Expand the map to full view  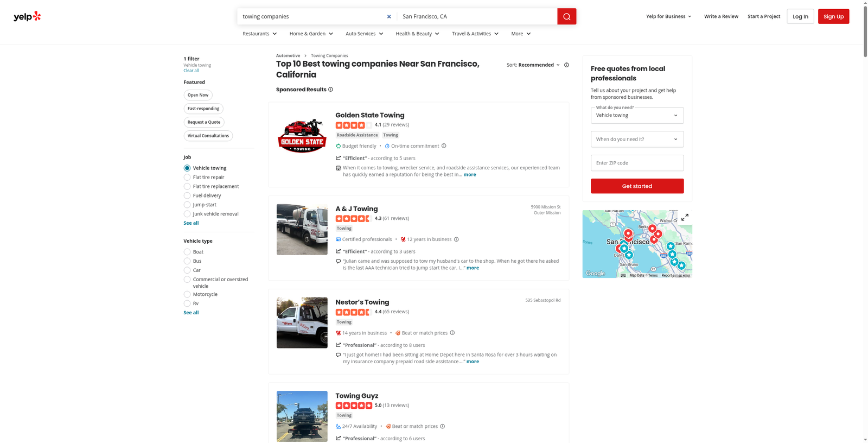pyautogui.click(x=685, y=217)
